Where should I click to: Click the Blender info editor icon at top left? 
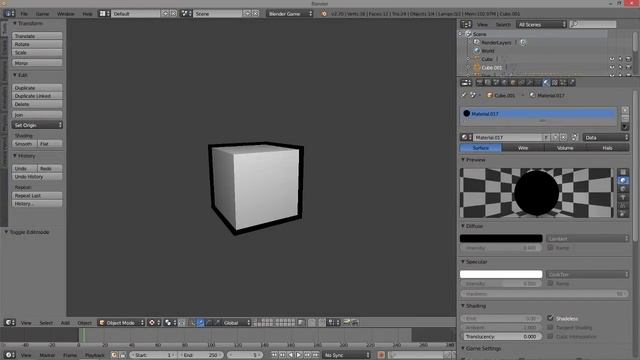pyautogui.click(x=9, y=13)
